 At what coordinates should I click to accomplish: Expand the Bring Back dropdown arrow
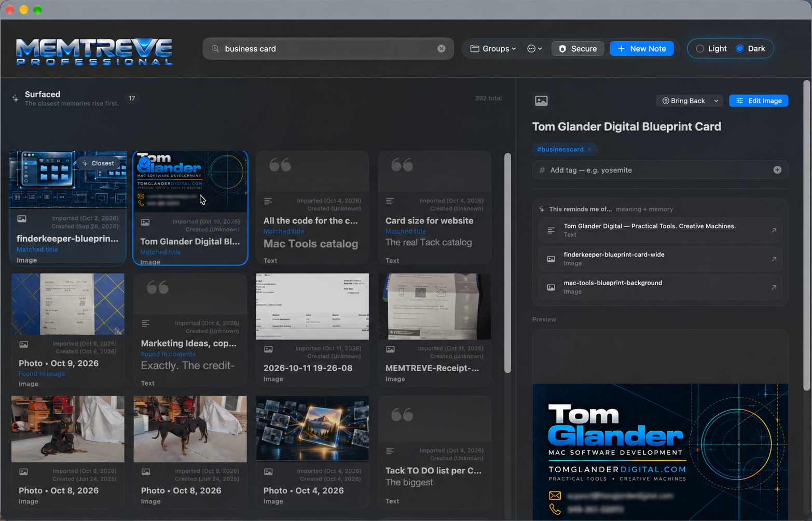point(716,101)
